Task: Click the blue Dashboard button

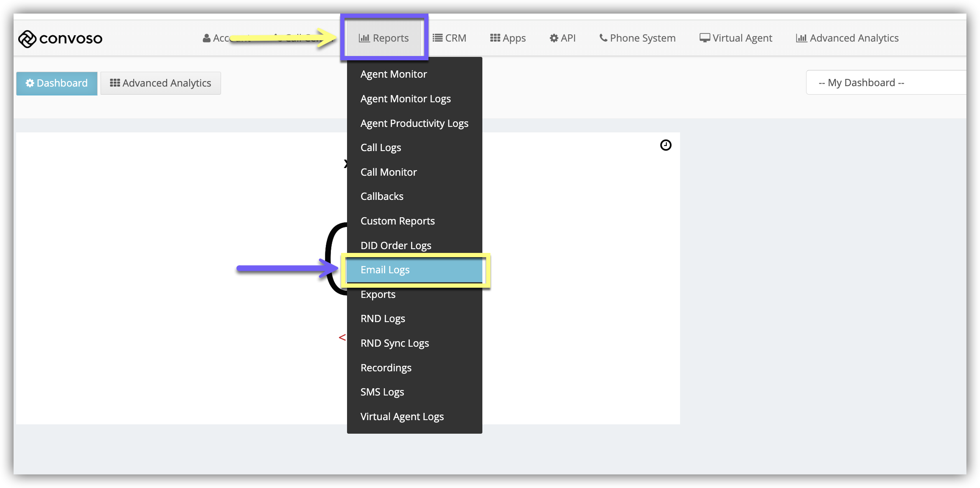Action: click(57, 83)
